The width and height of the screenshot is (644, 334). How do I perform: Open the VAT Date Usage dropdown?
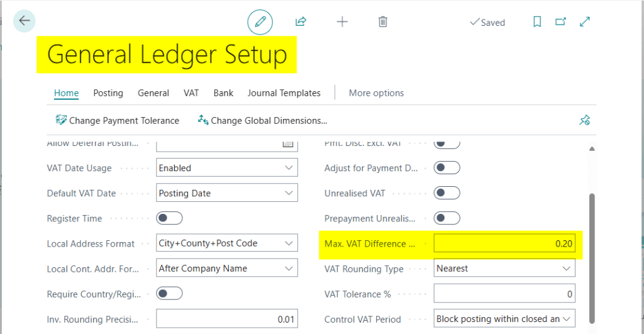pyautogui.click(x=227, y=168)
